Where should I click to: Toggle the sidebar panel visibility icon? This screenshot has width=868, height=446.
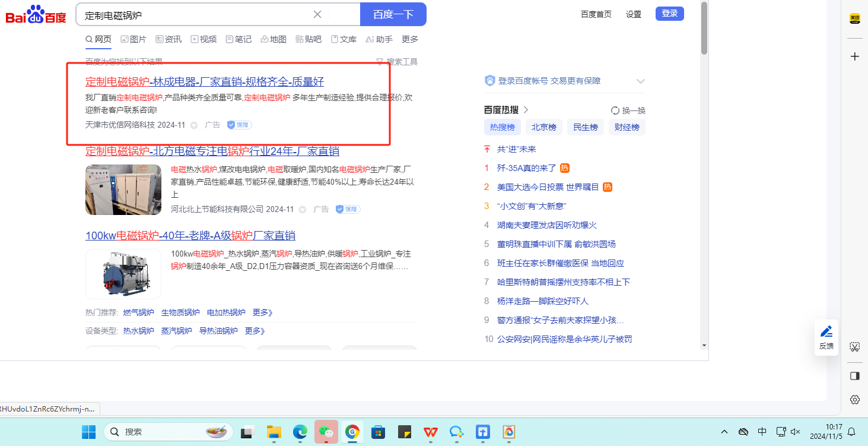coord(855,375)
